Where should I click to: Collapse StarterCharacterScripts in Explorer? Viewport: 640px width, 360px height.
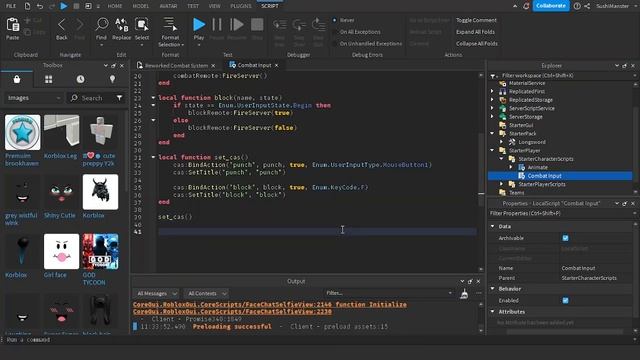tap(502, 159)
